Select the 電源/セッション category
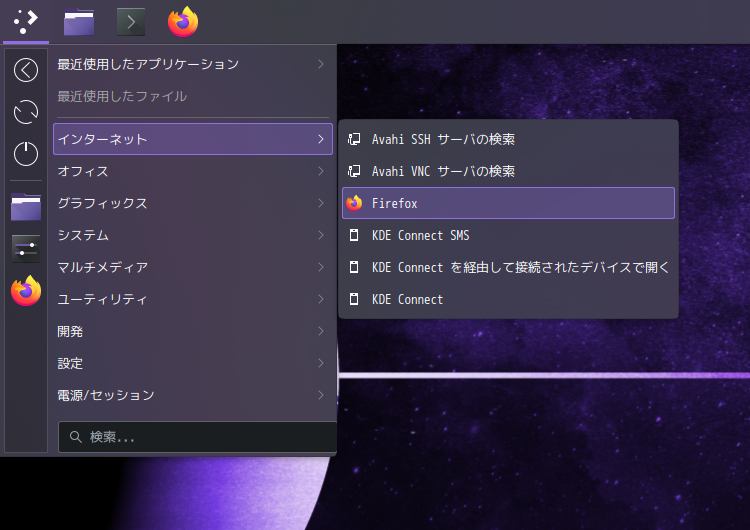This screenshot has height=530, width=750. (193, 396)
